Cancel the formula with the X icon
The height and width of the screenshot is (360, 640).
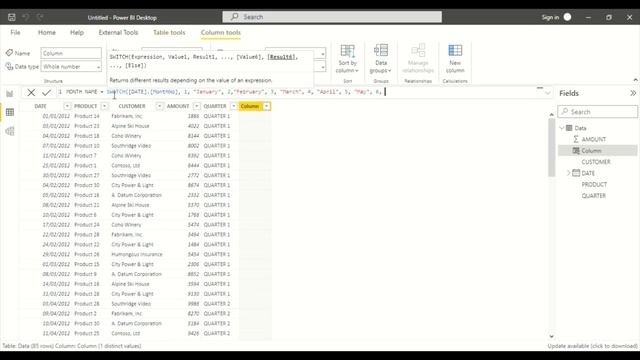[31, 93]
